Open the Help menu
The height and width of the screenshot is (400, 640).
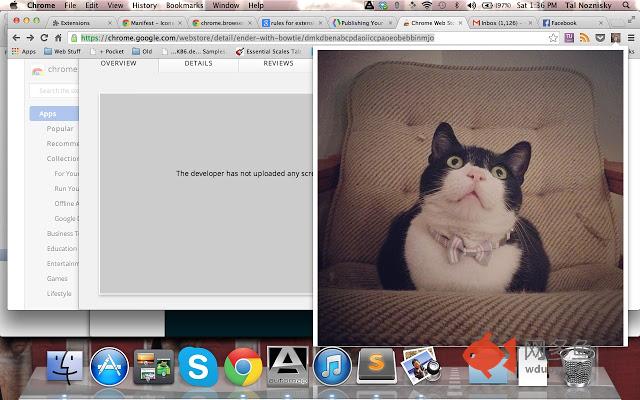[x=256, y=5]
